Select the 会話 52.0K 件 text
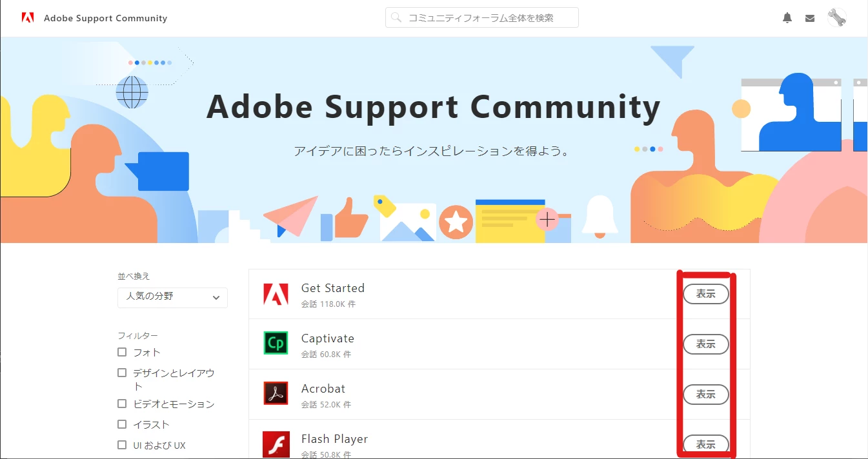This screenshot has height=459, width=868. (x=326, y=404)
